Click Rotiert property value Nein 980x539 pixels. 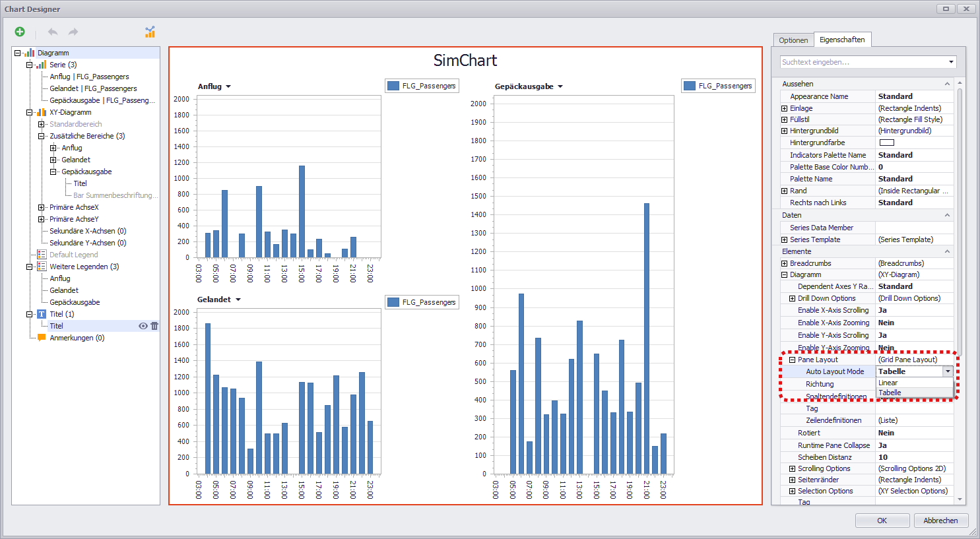[x=915, y=433]
